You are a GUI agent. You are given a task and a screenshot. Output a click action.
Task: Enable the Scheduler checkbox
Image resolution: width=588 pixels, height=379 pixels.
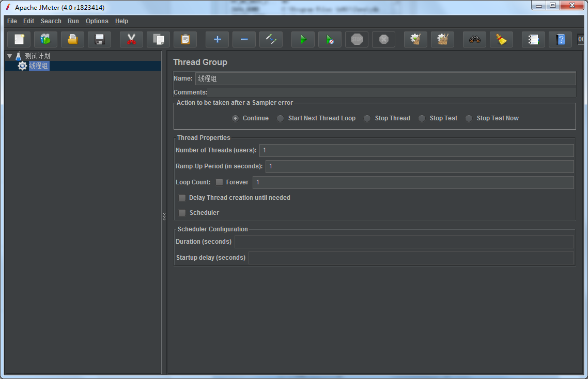point(182,213)
